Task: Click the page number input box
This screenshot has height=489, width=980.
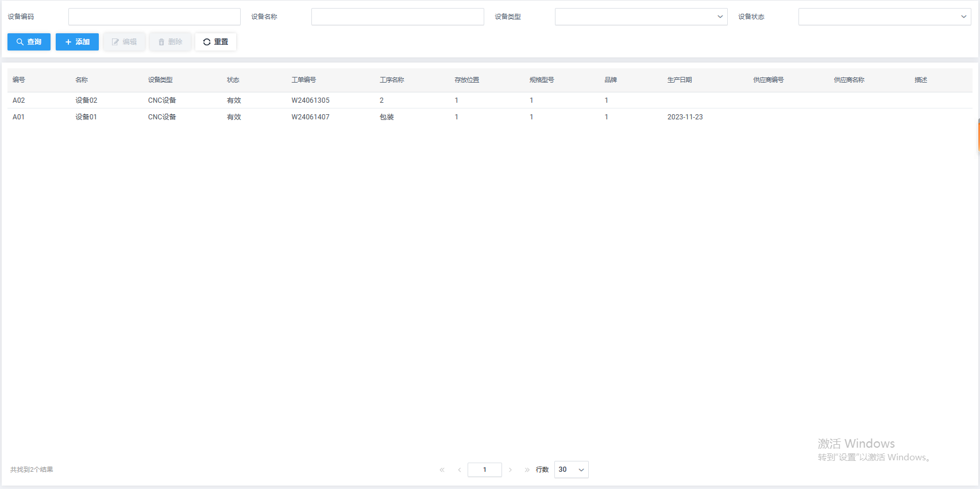Action: click(484, 469)
